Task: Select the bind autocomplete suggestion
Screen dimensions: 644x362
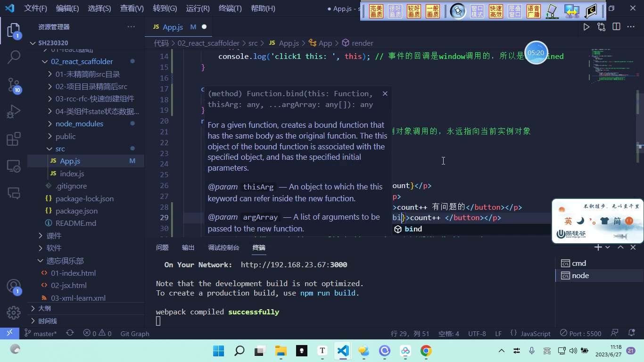Action: click(471, 229)
